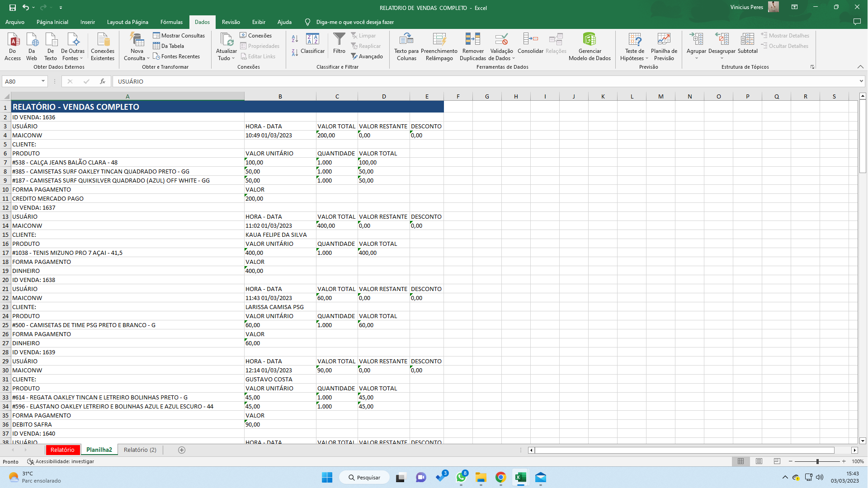Sort descending with the Z-A icon
868x488 pixels.
295,52
